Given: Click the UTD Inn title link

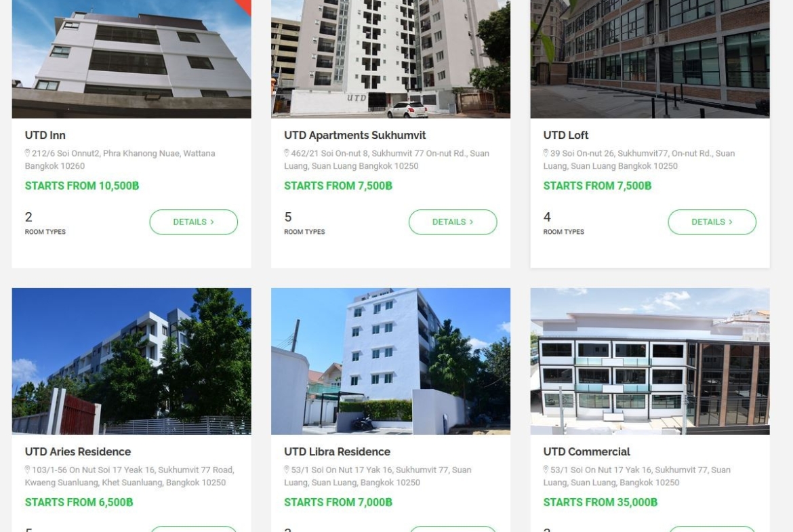Looking at the screenshot, I should pyautogui.click(x=45, y=135).
